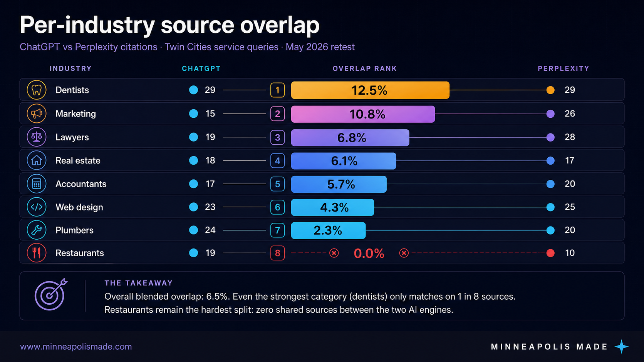Click the OVERLAP RANK column header

pyautogui.click(x=365, y=68)
